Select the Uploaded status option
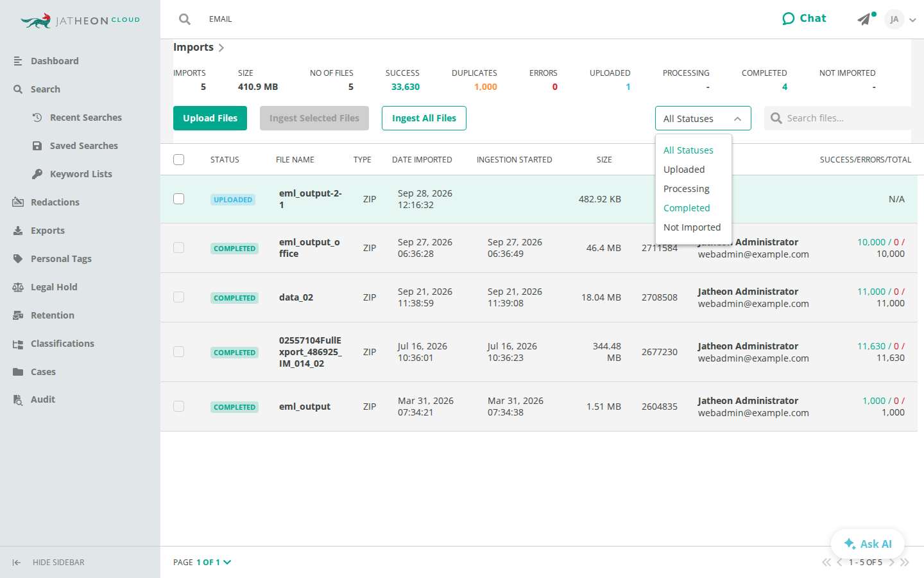 pyautogui.click(x=684, y=170)
